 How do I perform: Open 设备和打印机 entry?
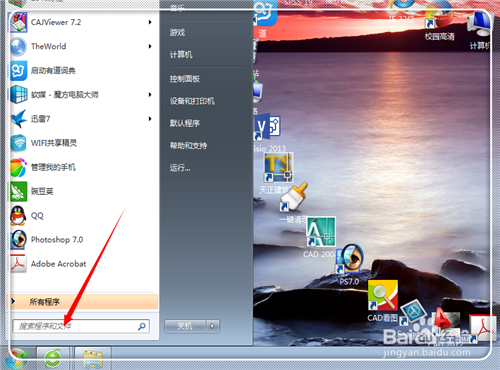coord(192,101)
